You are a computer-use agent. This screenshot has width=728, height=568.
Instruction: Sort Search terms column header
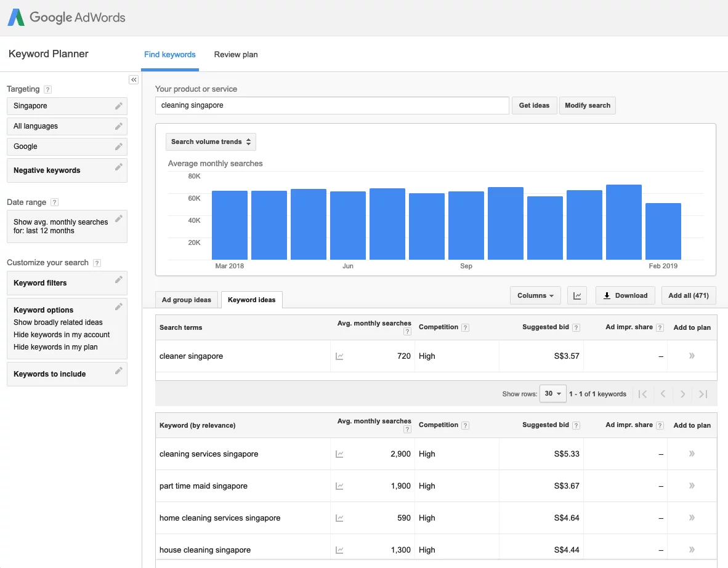click(180, 327)
